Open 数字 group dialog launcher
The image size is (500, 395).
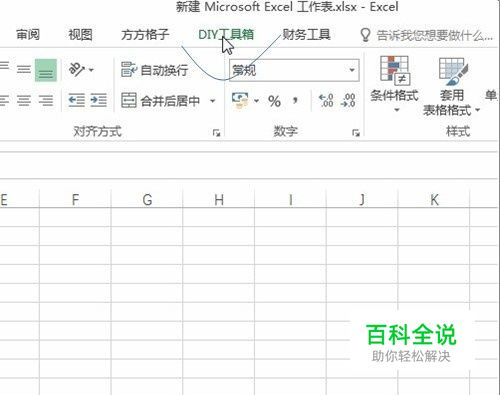coord(356,133)
